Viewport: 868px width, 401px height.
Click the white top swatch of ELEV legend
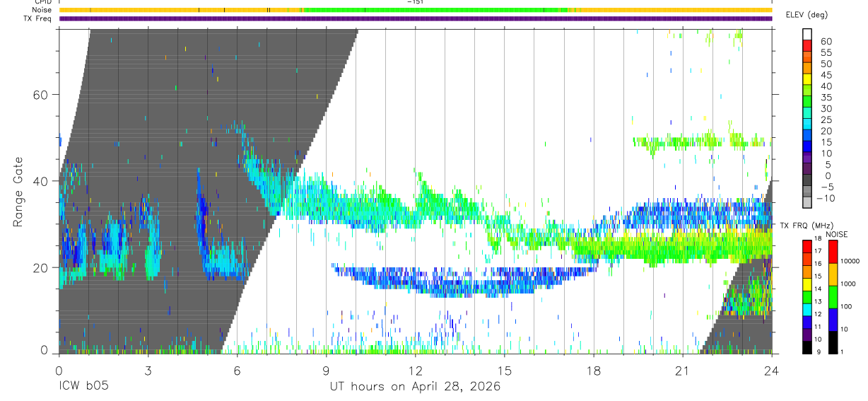807,34
